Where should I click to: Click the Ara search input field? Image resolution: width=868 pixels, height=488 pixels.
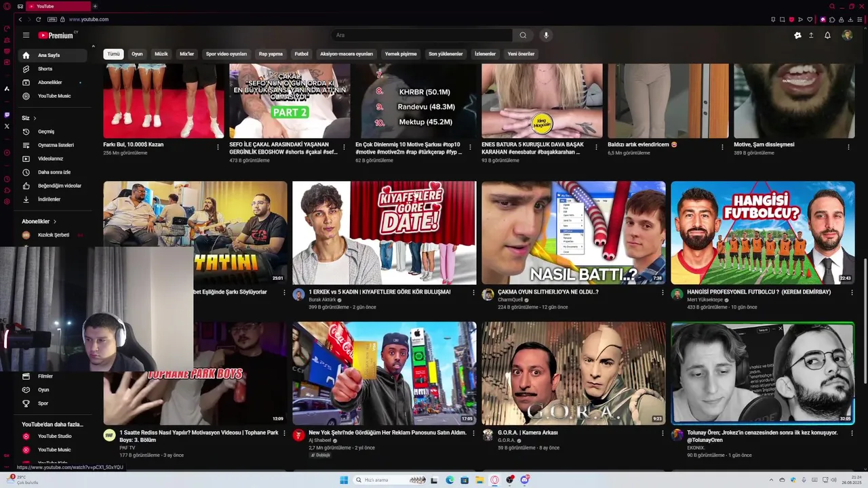pos(422,35)
